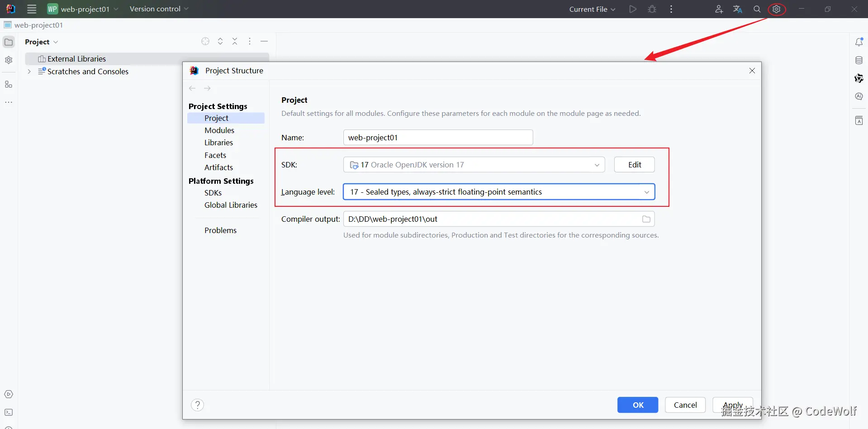The width and height of the screenshot is (868, 429).
Task: Expand Scratches and Consoles tree node
Action: pyautogui.click(x=29, y=71)
